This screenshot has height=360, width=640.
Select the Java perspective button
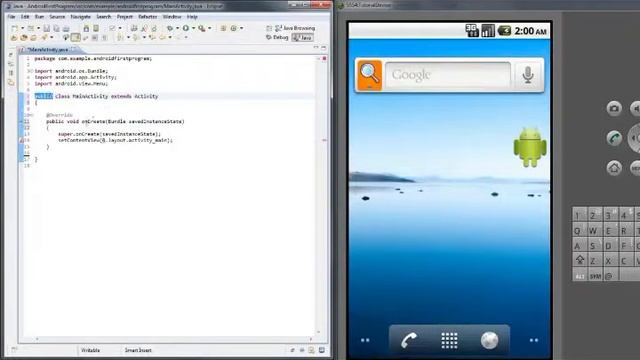click(302, 38)
